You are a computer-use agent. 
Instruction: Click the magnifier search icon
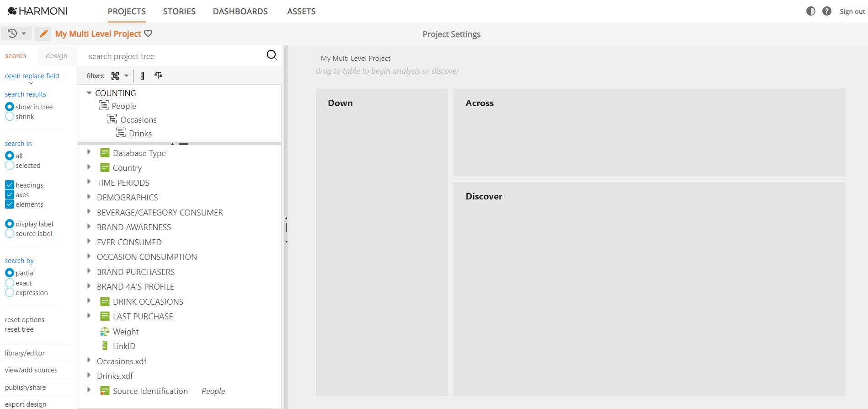tap(272, 55)
